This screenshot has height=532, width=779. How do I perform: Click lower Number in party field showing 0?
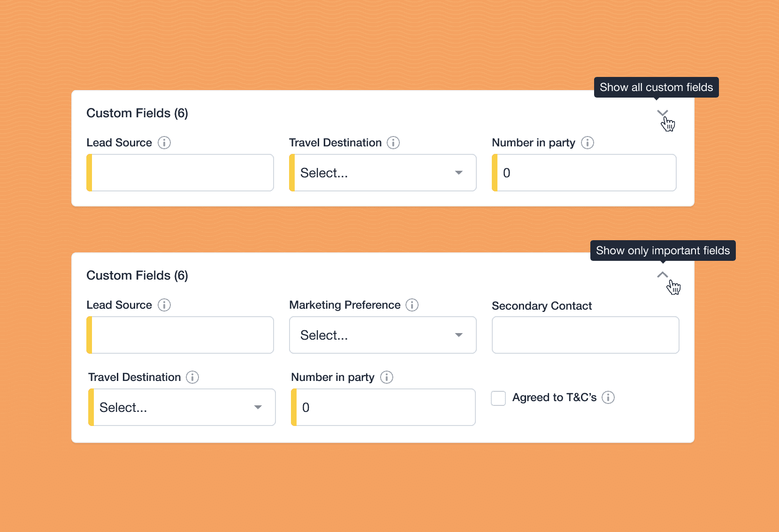pos(383,407)
